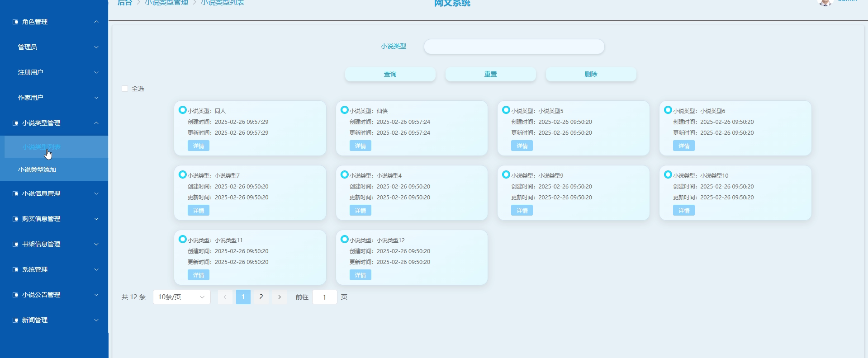868x358 pixels.
Task: Click the 小说类型管理 sidebar menu icon
Action: (x=15, y=123)
